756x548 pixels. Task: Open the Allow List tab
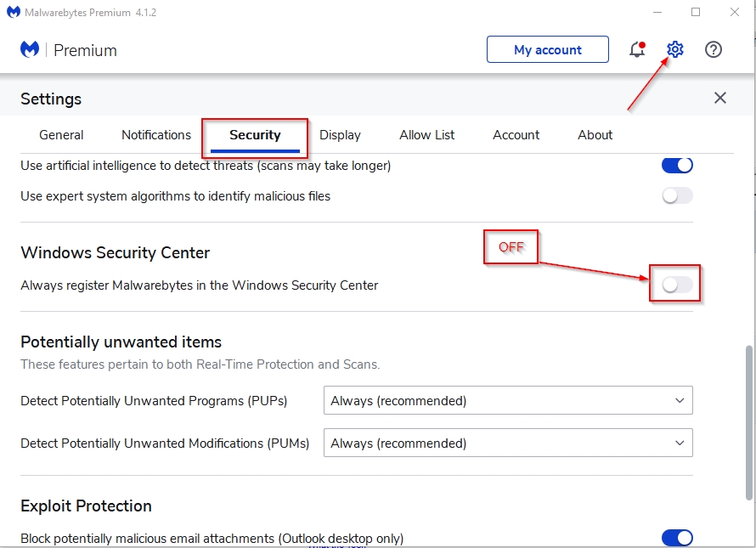426,135
